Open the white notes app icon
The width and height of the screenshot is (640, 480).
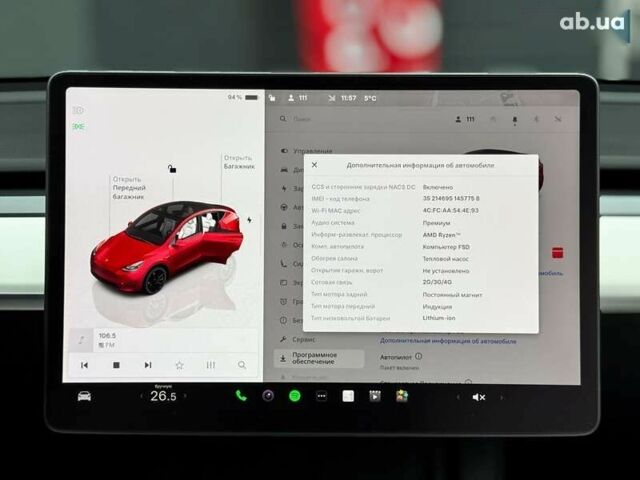click(348, 396)
